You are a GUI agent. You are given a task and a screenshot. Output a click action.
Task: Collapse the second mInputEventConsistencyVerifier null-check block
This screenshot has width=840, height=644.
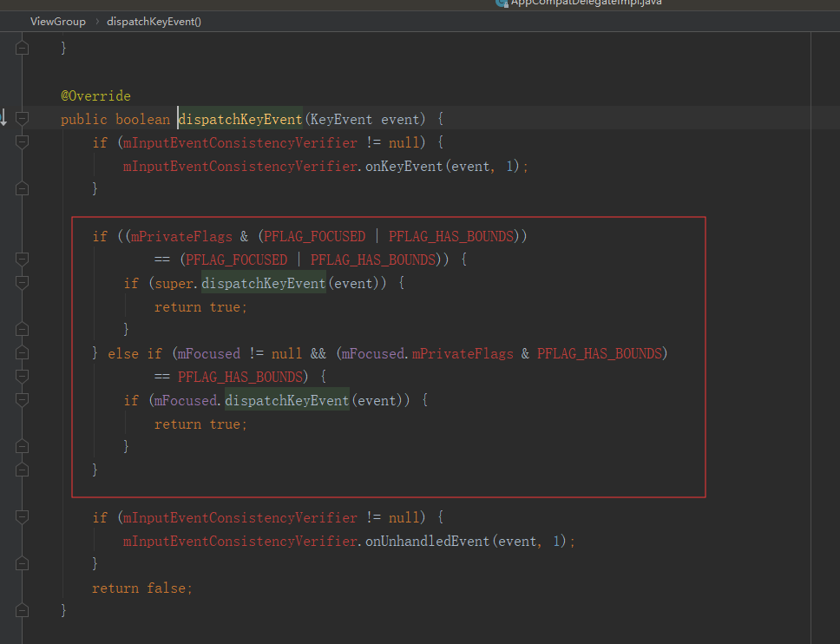(x=22, y=517)
